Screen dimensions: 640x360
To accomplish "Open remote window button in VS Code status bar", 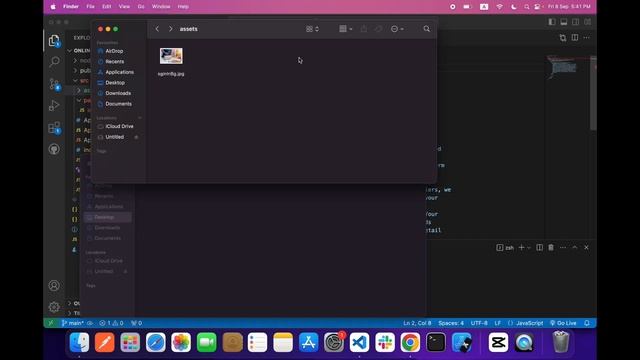I will pyautogui.click(x=51, y=323).
